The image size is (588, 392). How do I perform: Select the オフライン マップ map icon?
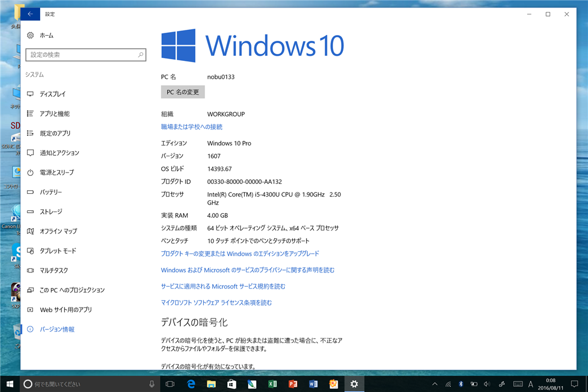30,231
